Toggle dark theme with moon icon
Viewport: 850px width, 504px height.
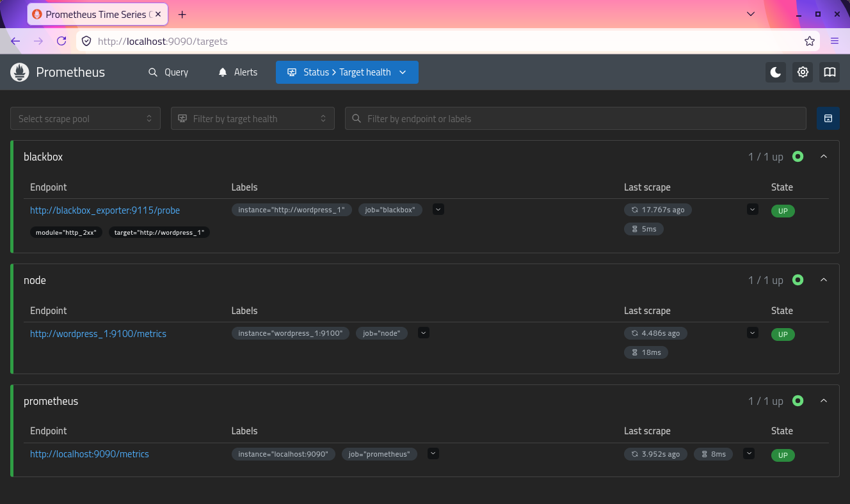[x=776, y=72]
